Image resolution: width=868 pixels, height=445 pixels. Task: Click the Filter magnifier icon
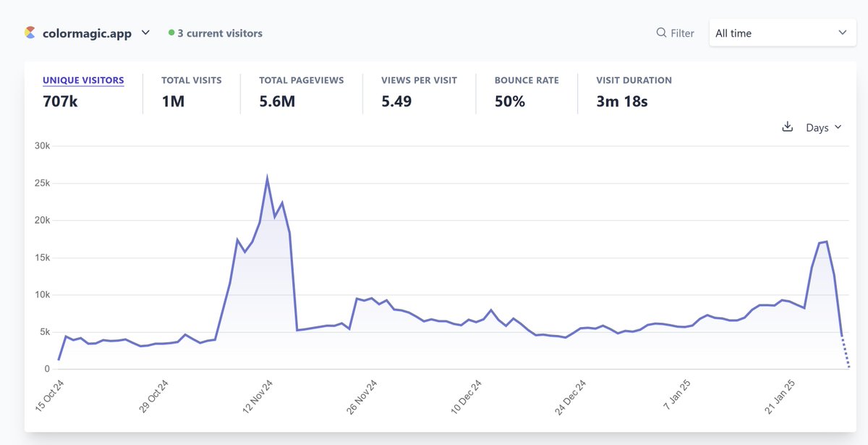tap(661, 33)
